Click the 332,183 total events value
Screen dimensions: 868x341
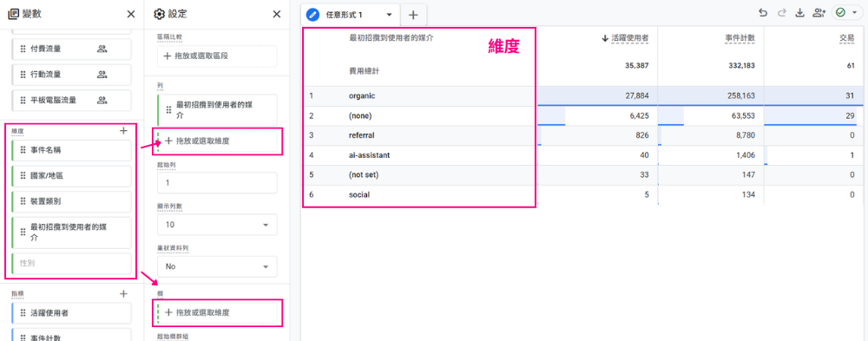(742, 66)
